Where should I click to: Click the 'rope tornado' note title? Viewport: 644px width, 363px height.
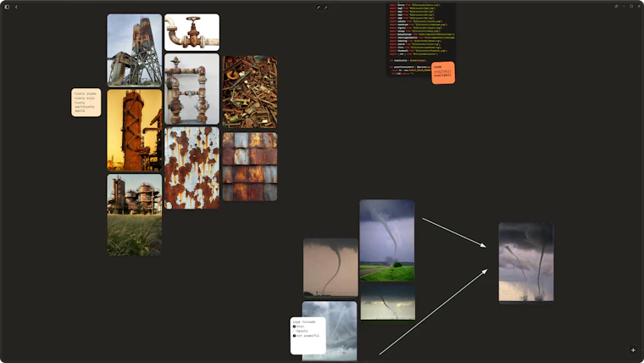[x=304, y=322]
